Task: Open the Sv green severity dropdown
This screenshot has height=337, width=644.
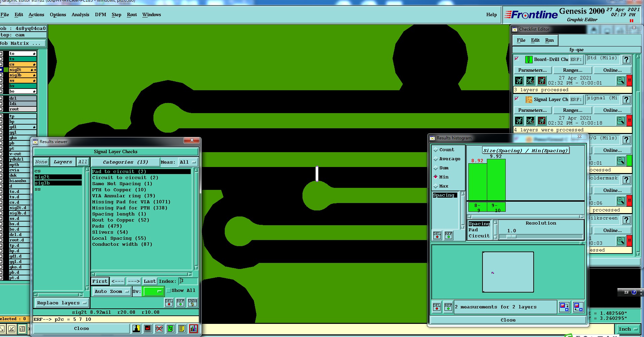Action: [x=153, y=292]
